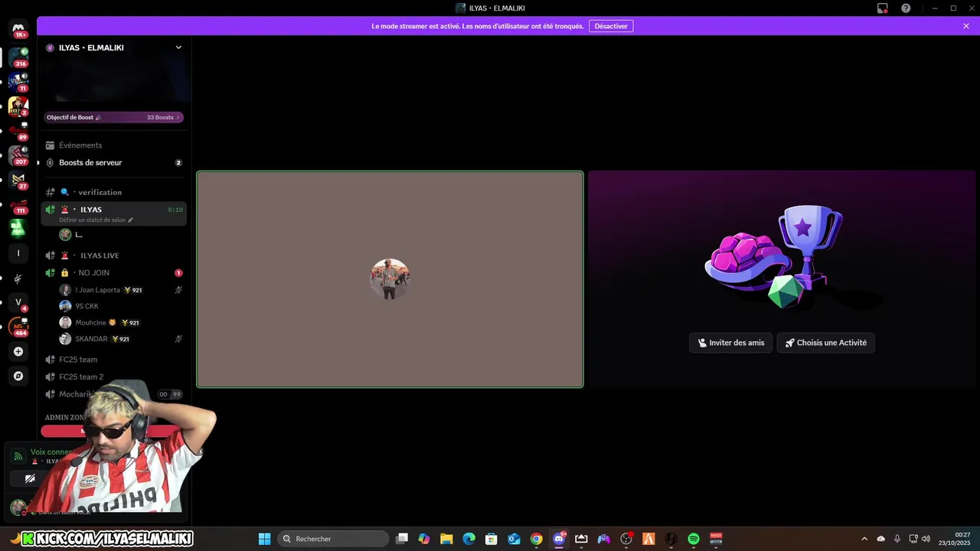Open Boosts de serveur
This screenshot has width=980, height=551.
click(x=90, y=162)
